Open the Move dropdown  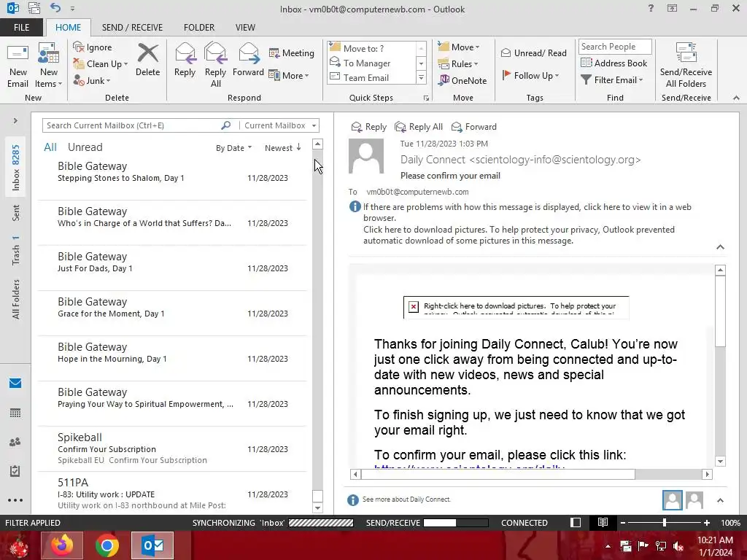point(458,47)
